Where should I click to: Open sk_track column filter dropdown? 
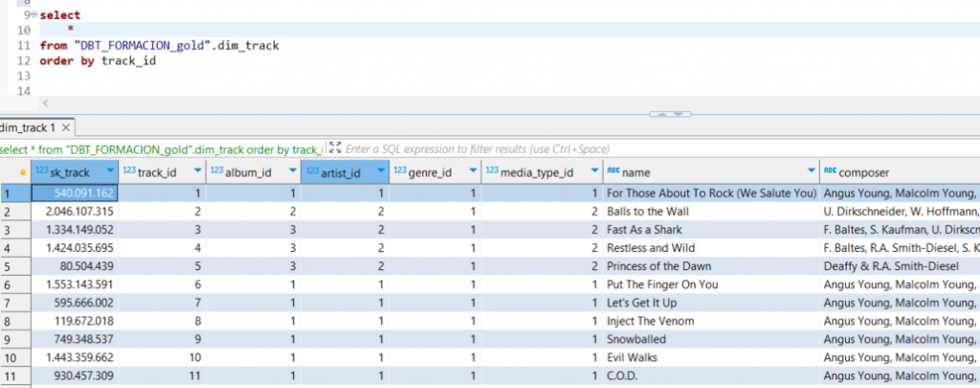(107, 172)
